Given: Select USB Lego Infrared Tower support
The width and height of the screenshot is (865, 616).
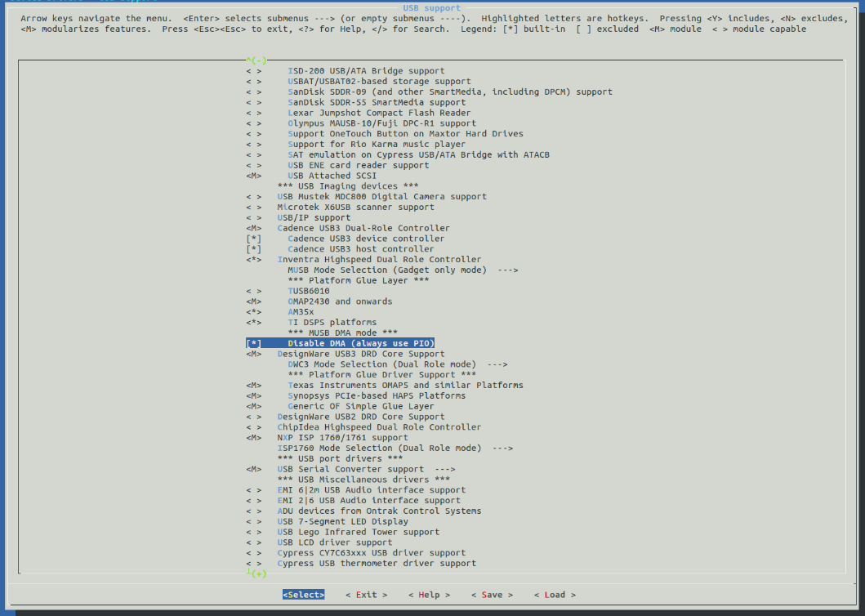Looking at the screenshot, I should tap(358, 532).
